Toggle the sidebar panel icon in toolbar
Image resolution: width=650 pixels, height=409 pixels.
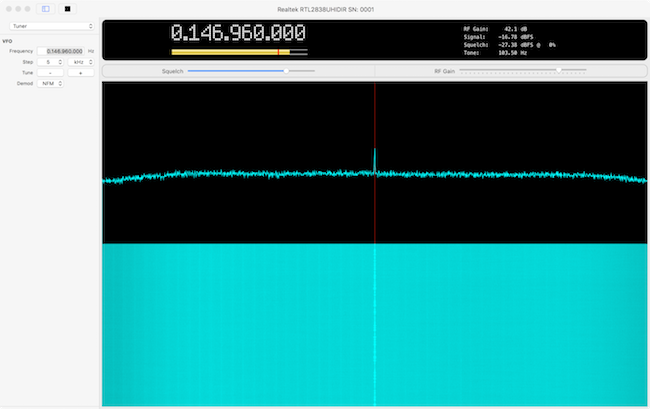46,9
